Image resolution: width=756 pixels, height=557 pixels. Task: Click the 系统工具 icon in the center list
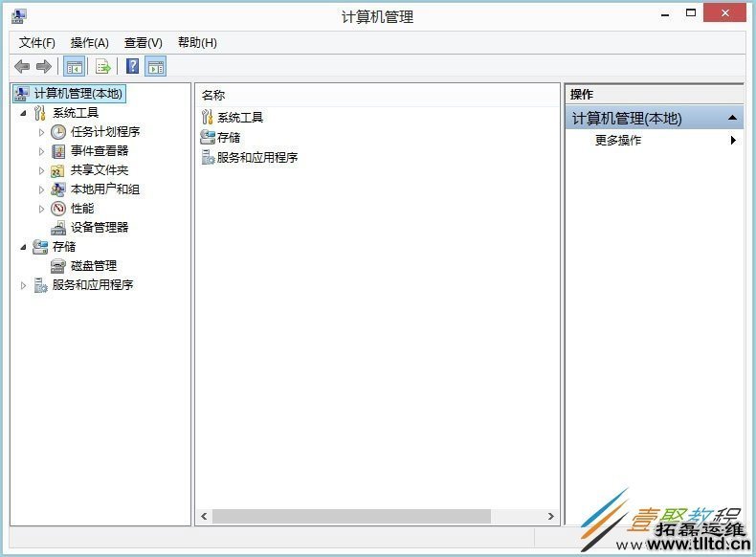[208, 117]
